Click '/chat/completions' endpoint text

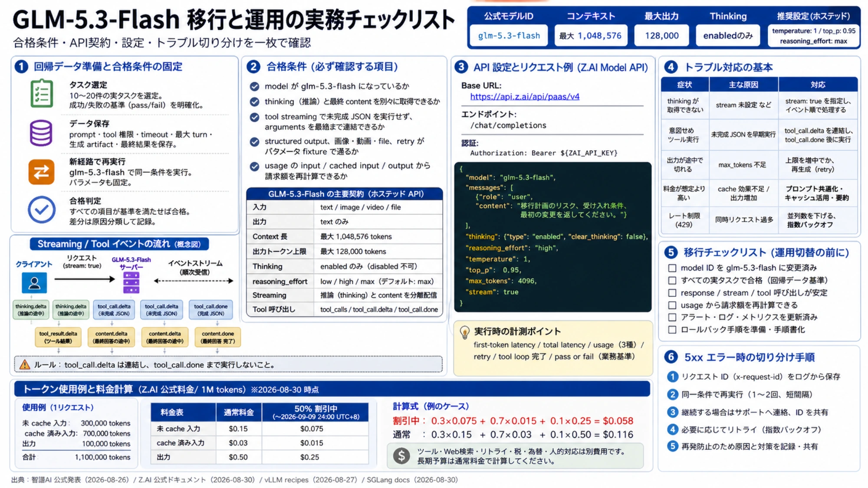pyautogui.click(x=508, y=125)
